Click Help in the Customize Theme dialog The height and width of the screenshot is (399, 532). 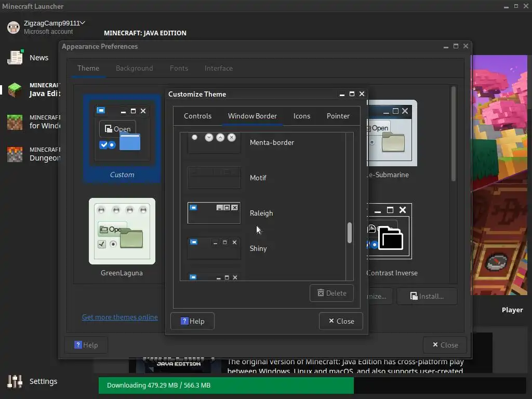tap(192, 321)
